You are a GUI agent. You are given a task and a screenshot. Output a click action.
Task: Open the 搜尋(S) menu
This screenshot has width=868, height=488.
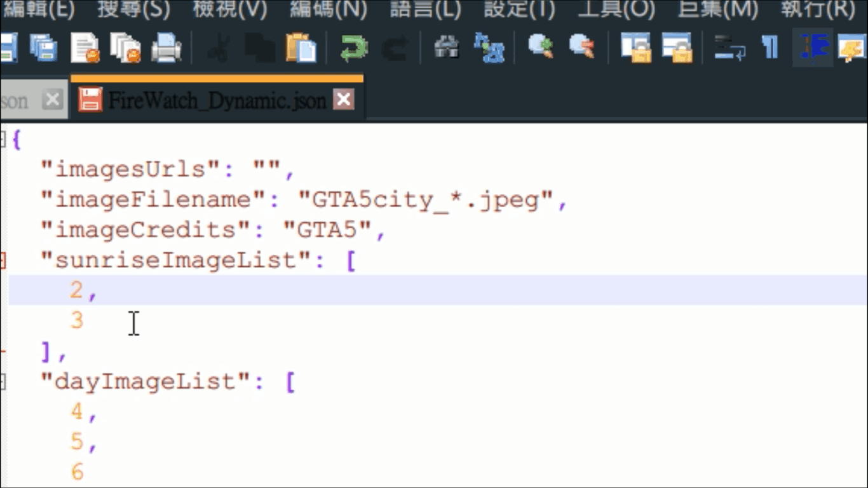pos(133,10)
